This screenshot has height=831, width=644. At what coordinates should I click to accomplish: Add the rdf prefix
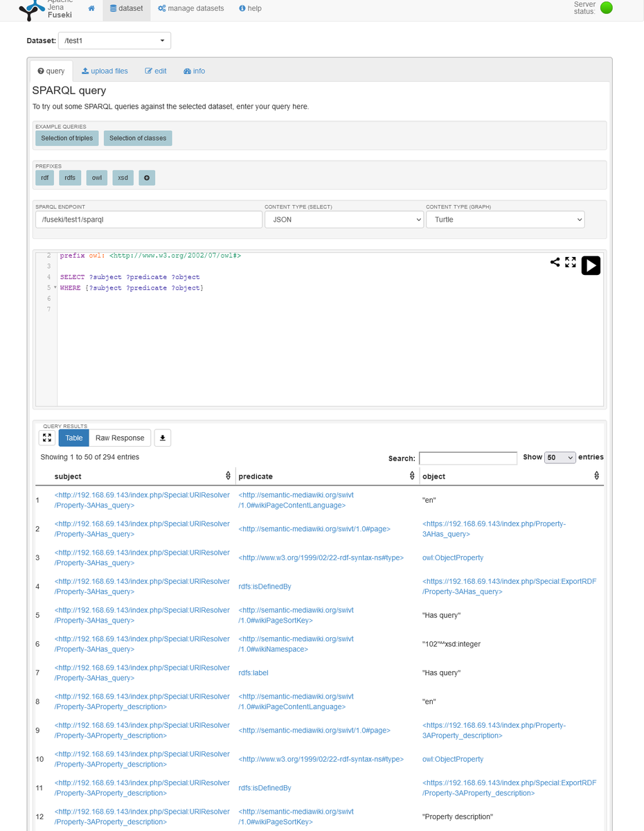tap(45, 178)
